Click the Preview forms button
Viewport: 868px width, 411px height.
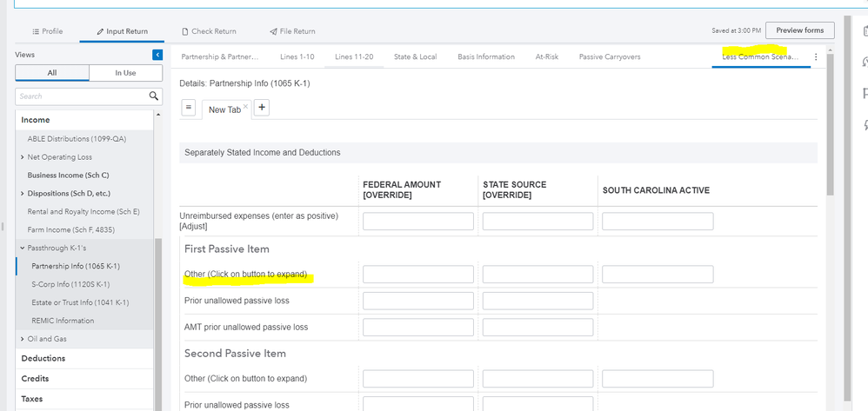click(799, 30)
